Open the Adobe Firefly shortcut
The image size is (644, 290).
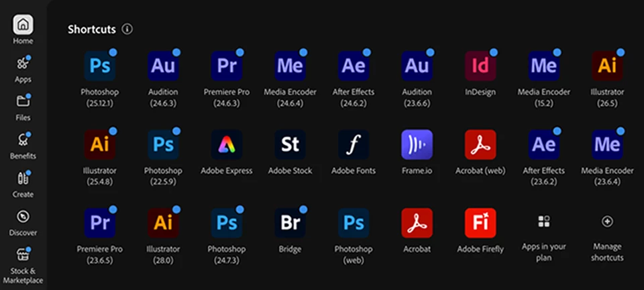click(x=480, y=223)
